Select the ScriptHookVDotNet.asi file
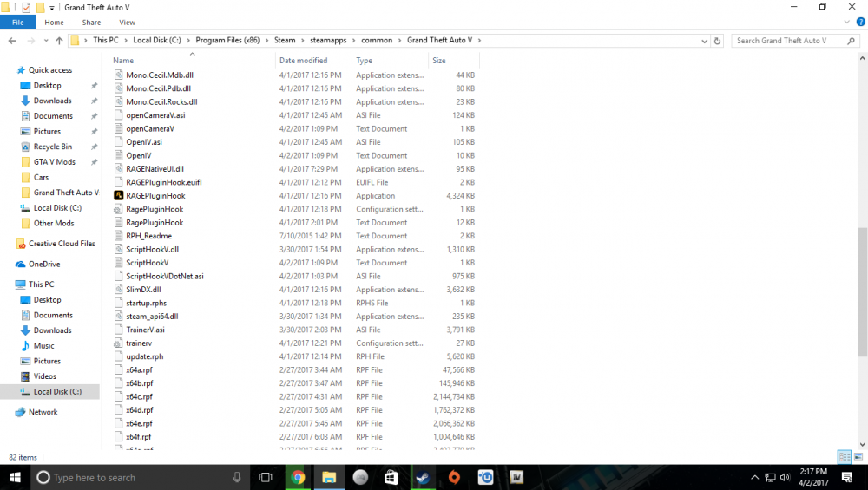The image size is (868, 490). (164, 276)
